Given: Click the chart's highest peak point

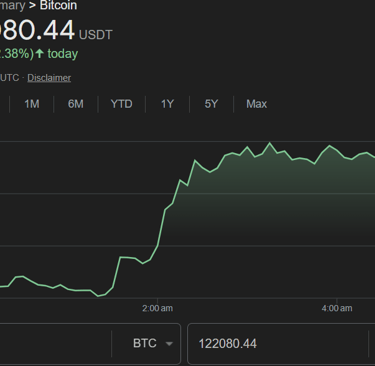Looking at the screenshot, I should point(270,143).
